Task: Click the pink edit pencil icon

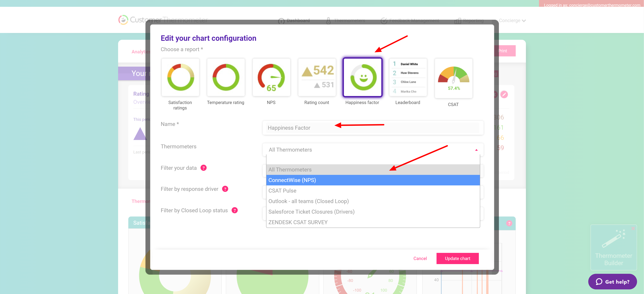Action: pyautogui.click(x=504, y=94)
